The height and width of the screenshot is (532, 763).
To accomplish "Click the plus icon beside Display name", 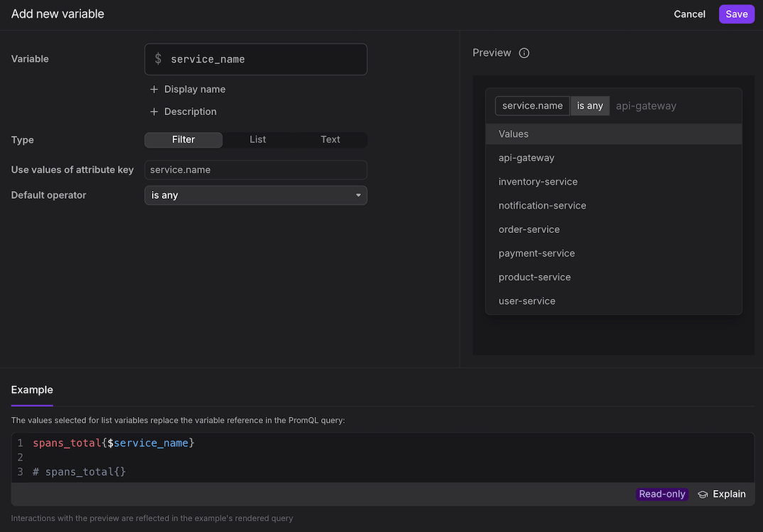I will (x=154, y=89).
